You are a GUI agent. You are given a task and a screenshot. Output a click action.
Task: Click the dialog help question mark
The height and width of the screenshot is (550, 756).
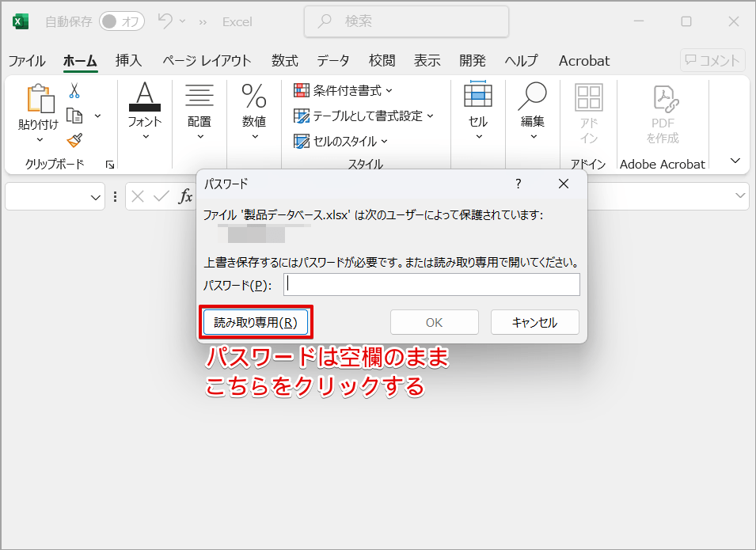[x=519, y=184]
